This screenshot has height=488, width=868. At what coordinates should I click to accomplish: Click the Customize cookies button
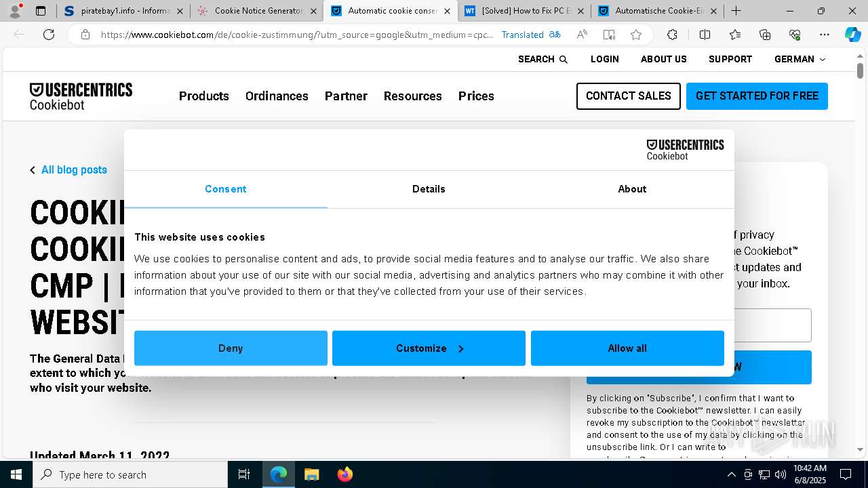click(x=429, y=348)
